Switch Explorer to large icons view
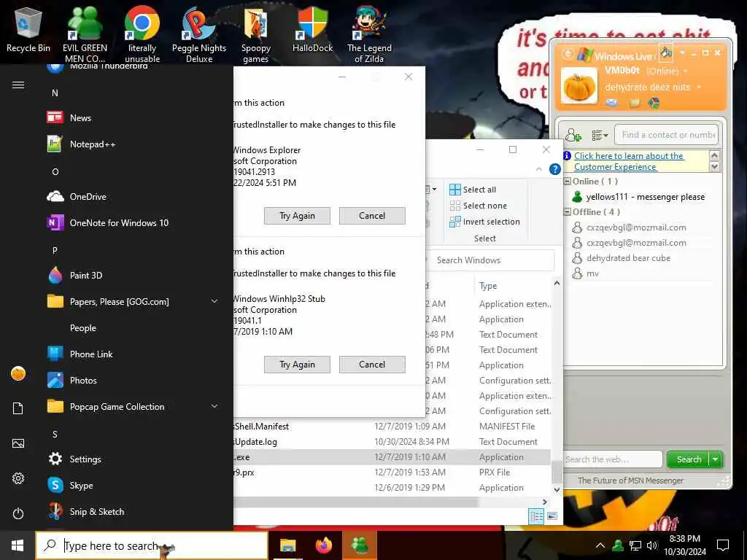The height and width of the screenshot is (560, 747). [552, 516]
